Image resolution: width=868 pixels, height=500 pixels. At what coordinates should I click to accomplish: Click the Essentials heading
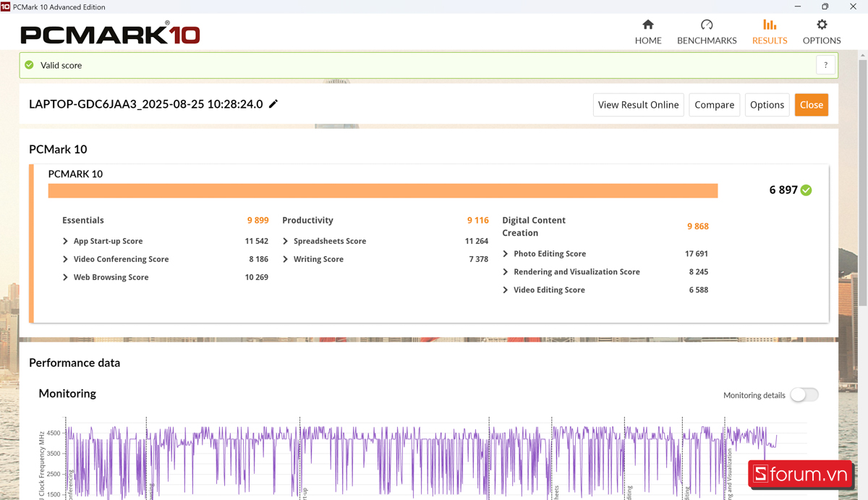[x=83, y=220]
